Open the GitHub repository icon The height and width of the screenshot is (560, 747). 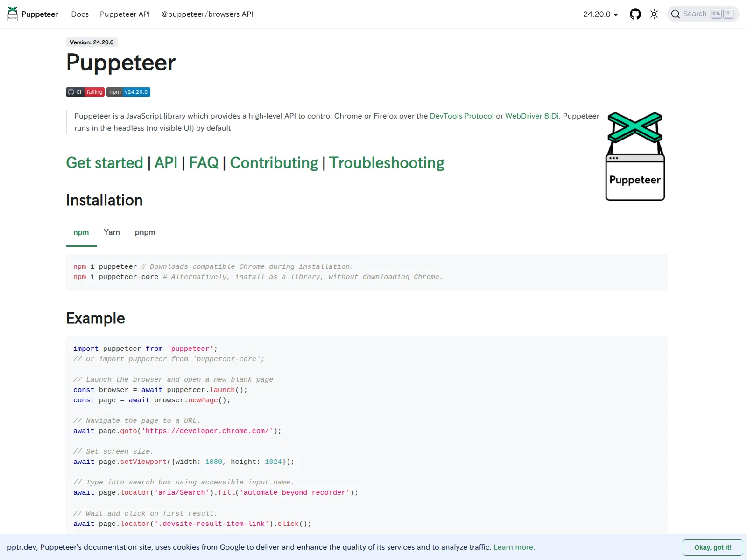click(x=635, y=14)
